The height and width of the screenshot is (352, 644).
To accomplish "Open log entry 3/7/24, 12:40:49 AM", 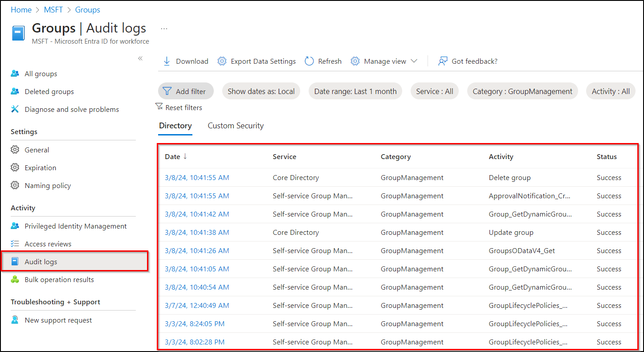I will (x=197, y=305).
